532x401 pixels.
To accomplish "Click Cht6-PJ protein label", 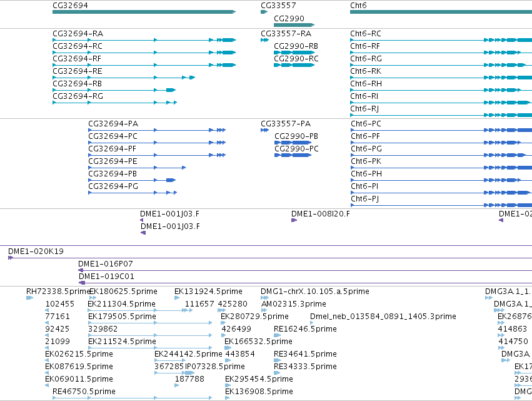I will [365, 199].
